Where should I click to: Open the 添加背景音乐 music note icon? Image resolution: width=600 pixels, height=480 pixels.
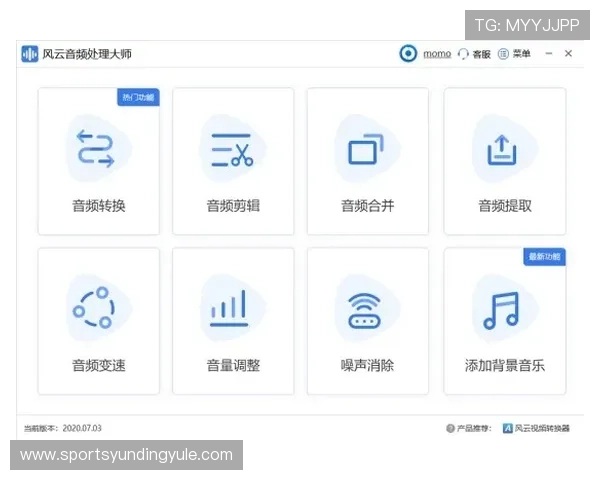502,310
